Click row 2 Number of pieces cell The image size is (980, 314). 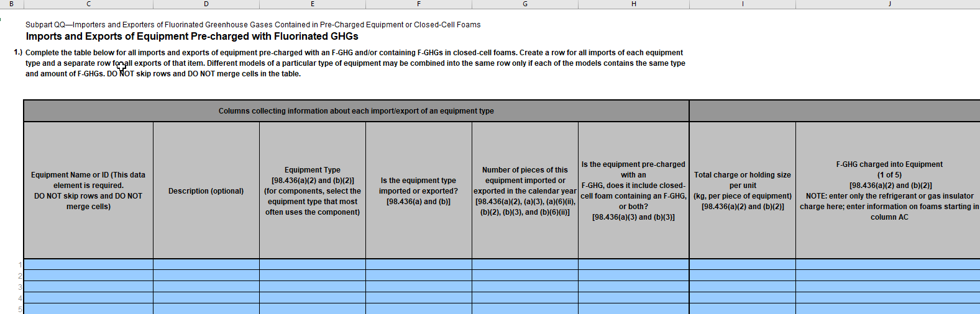(x=525, y=276)
